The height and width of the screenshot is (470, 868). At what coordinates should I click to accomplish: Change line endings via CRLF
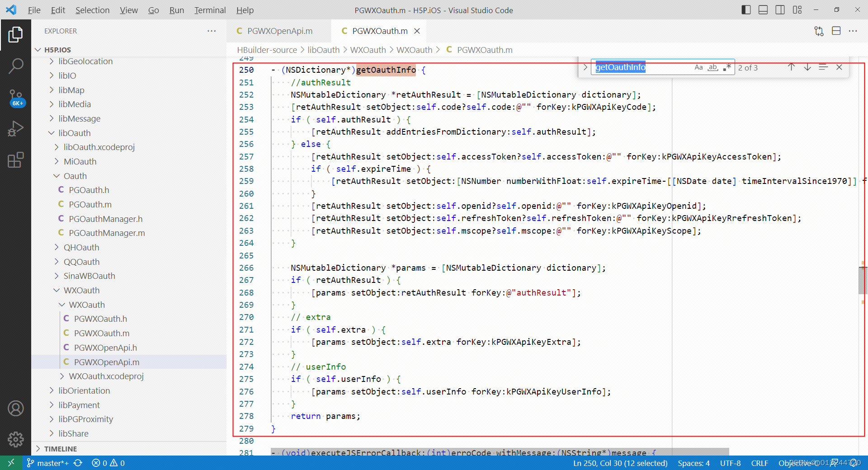[x=759, y=463]
